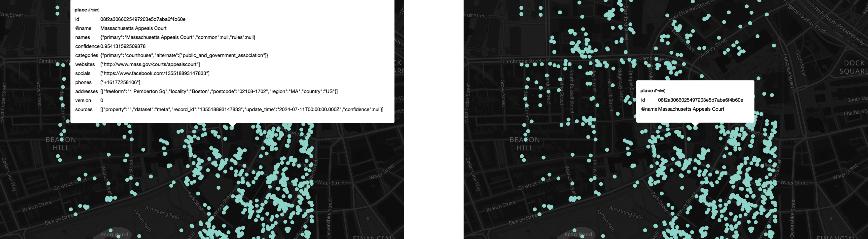Select the phone number +16177258106

click(x=120, y=82)
